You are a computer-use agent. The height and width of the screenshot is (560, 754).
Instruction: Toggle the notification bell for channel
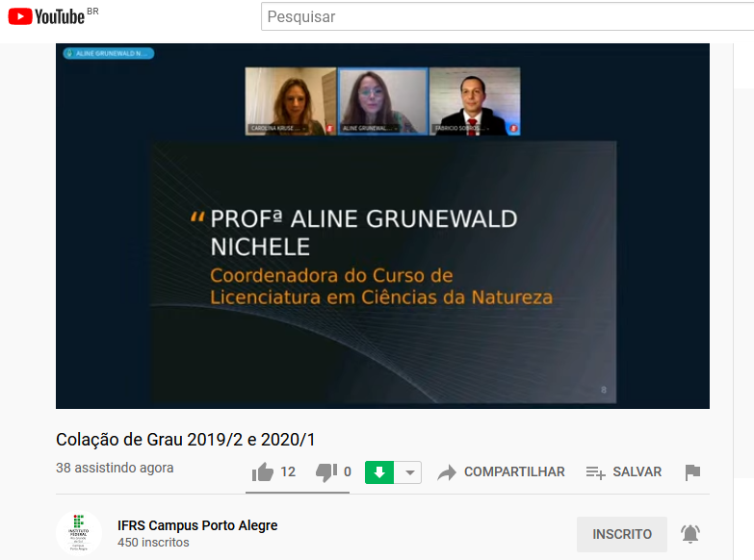coord(690,534)
